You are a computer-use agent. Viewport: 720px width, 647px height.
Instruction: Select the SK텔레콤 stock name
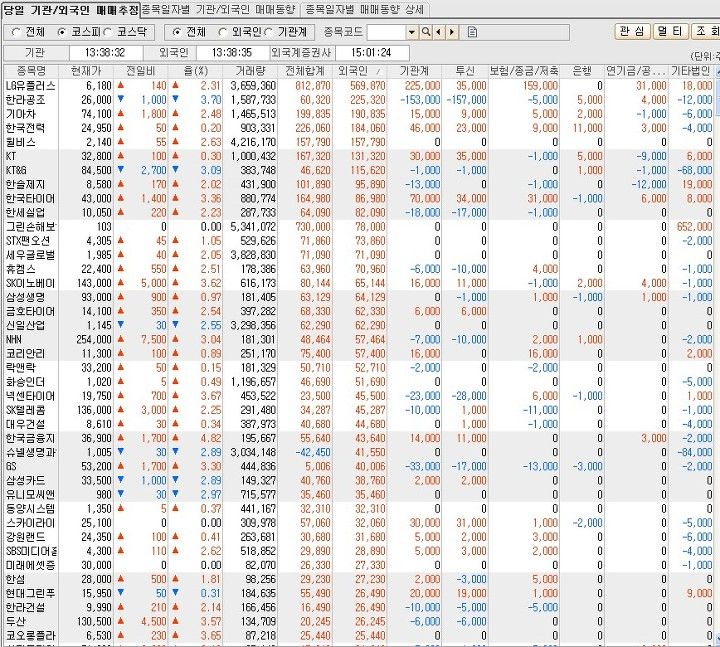pos(26,410)
